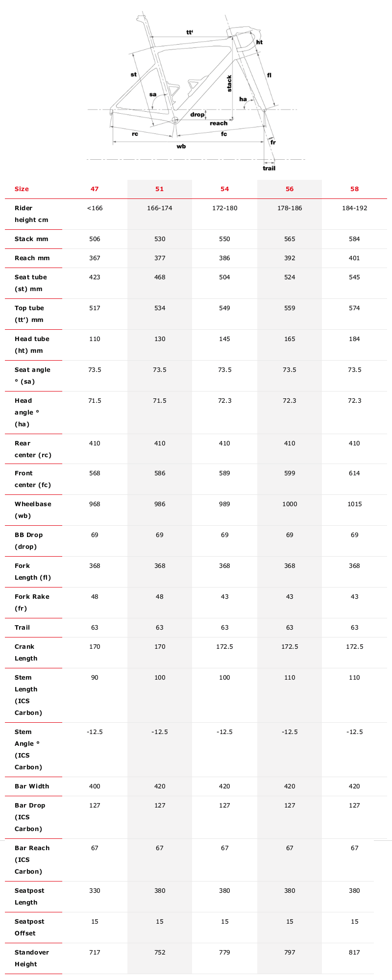Select the size 54 column header
Image resolution: width=392 pixels, height=980 pixels.
coord(224,189)
